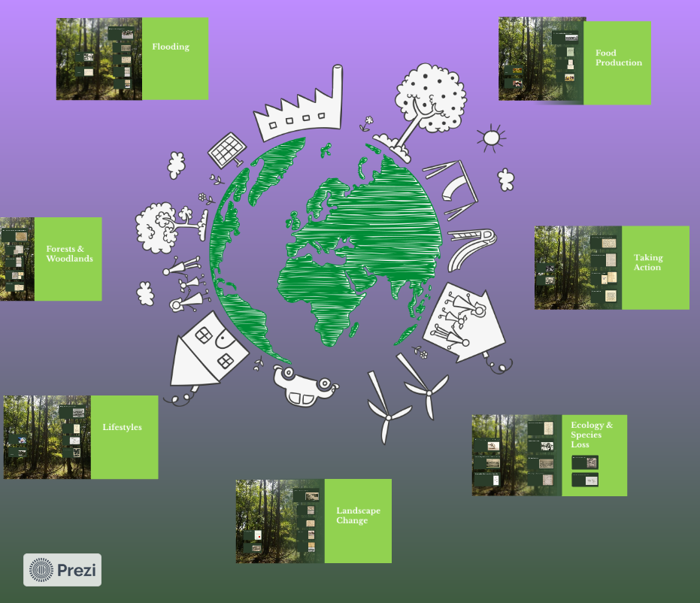Go to Forests & Woodlands topic
This screenshot has height=603, width=700.
(69, 254)
